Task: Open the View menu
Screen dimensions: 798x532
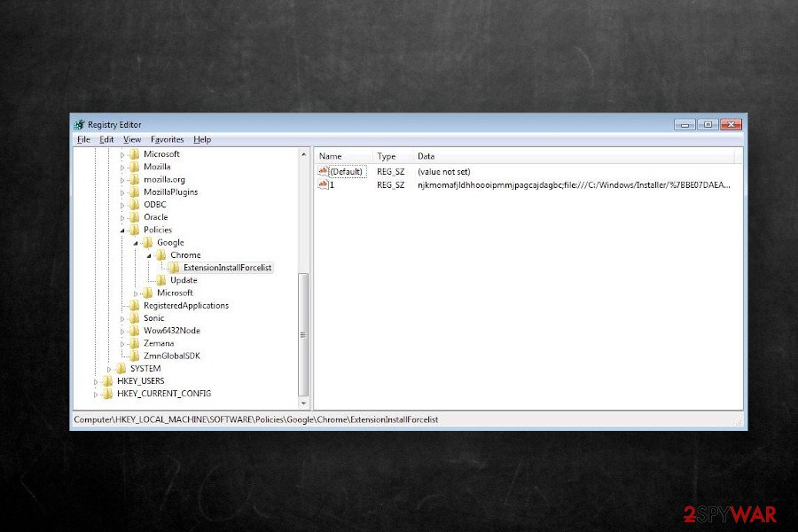Action: tap(132, 139)
